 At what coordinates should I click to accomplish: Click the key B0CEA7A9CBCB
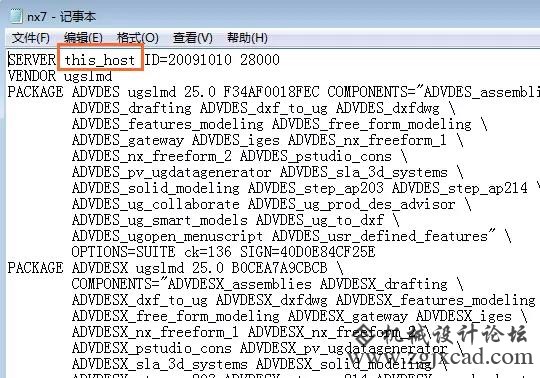(x=279, y=268)
